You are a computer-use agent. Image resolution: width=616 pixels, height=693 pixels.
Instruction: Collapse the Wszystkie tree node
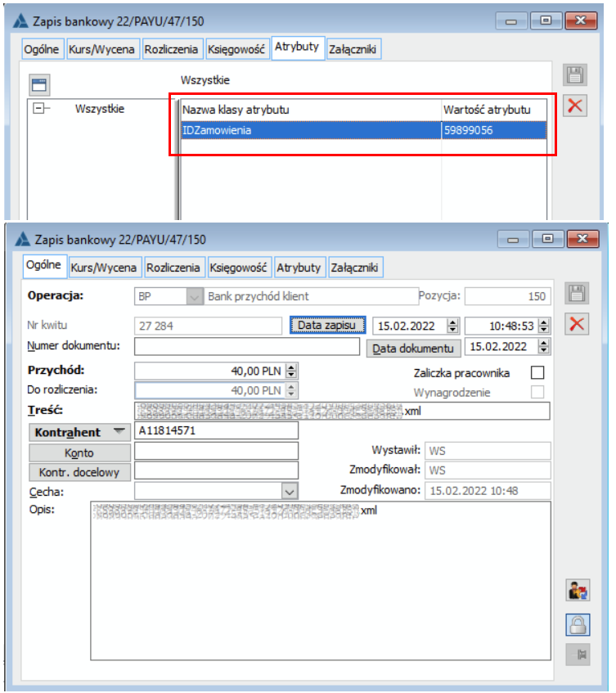38,109
